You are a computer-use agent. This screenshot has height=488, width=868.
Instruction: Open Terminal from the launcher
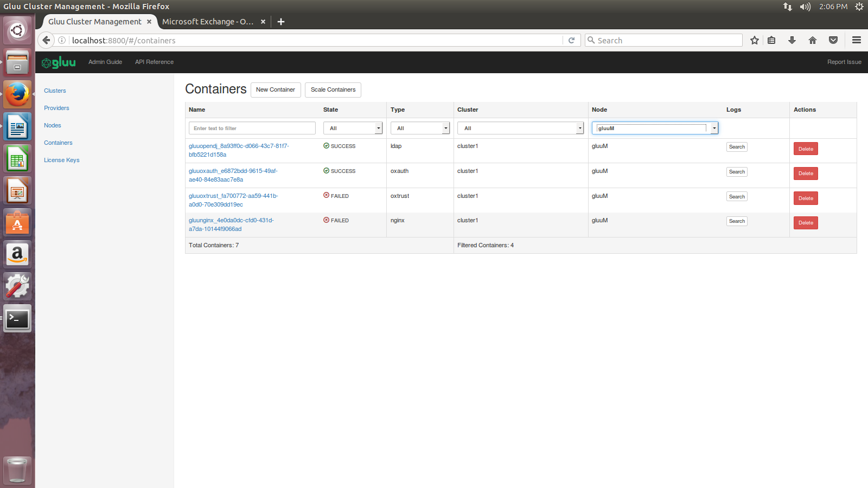[17, 318]
